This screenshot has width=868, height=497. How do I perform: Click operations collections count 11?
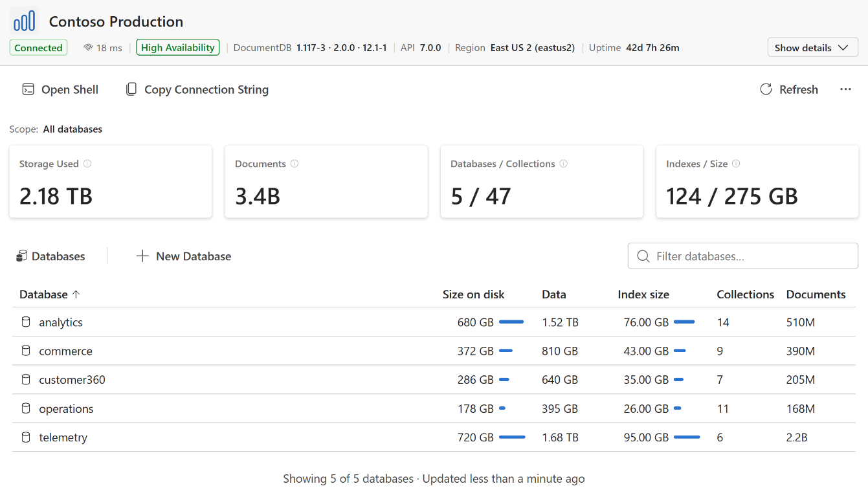point(723,409)
